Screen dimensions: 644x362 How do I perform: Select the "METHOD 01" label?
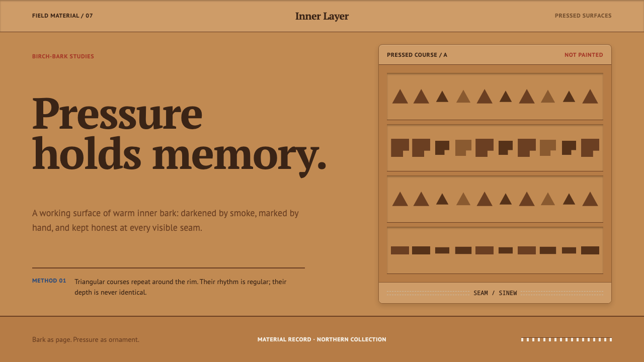tap(49, 281)
